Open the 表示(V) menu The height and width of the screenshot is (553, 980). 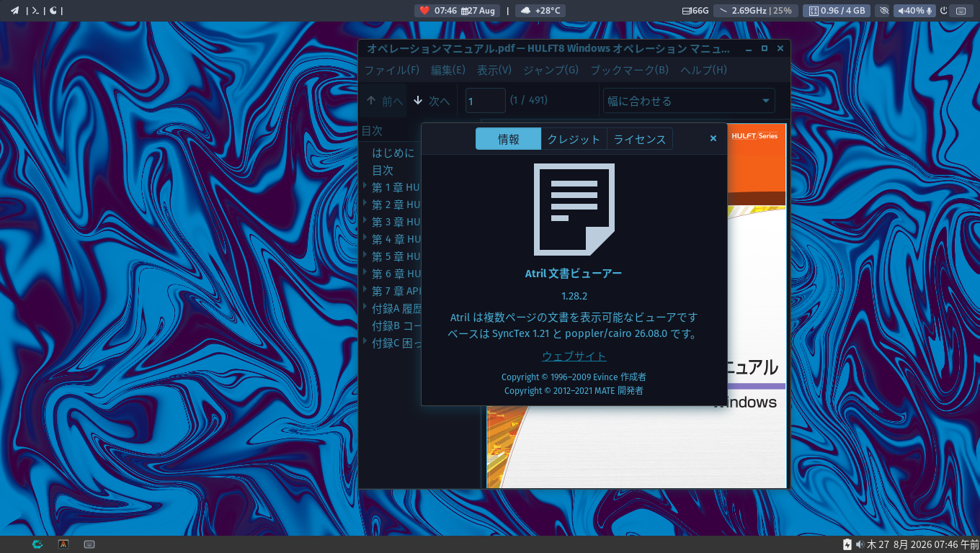(x=494, y=70)
